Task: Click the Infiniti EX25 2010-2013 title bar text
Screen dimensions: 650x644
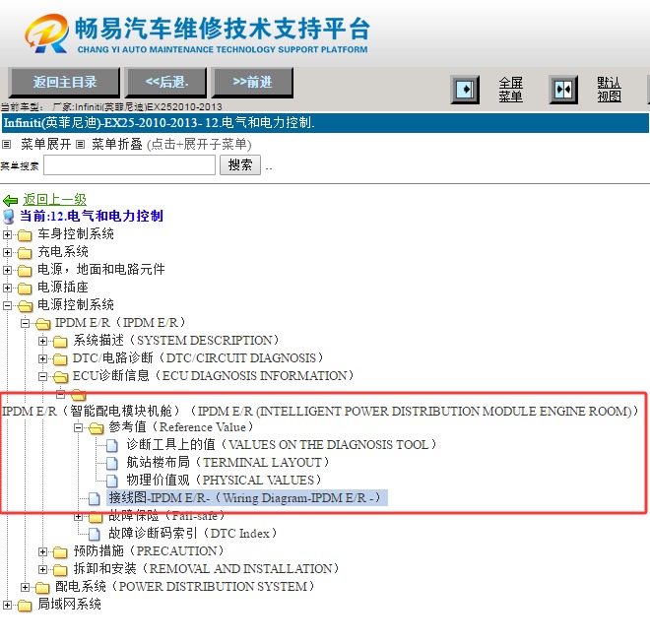Action: (160, 123)
